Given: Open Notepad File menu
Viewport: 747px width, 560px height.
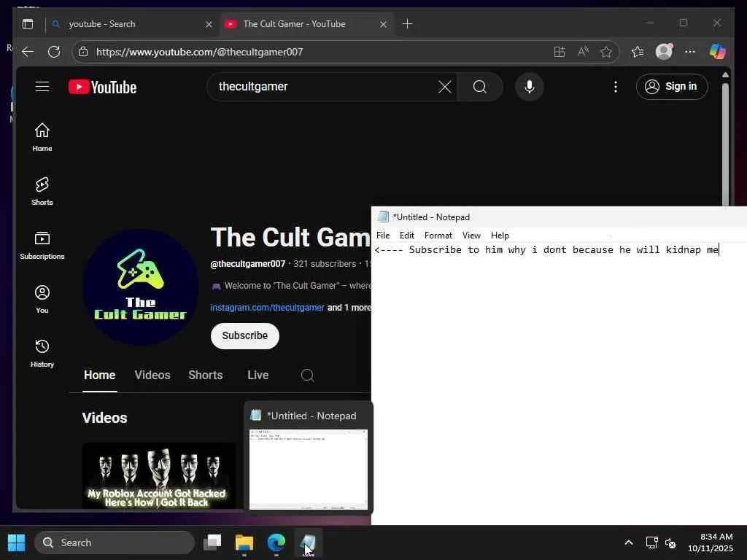Looking at the screenshot, I should (x=383, y=236).
